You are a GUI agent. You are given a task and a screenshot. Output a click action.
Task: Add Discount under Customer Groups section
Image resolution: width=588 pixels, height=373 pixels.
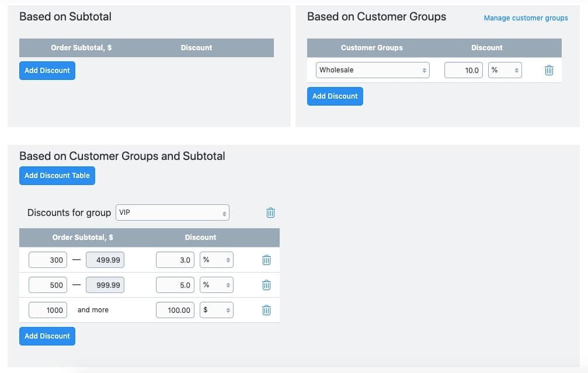tap(335, 96)
